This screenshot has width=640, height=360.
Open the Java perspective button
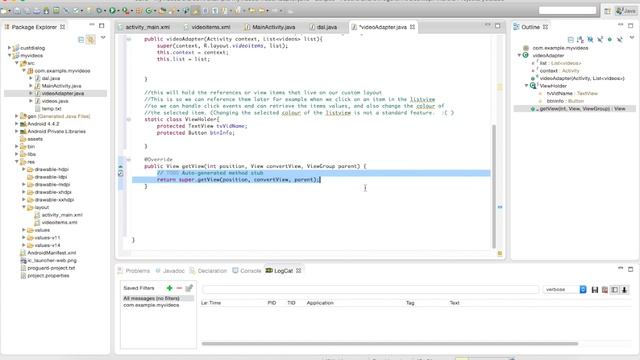626,11
